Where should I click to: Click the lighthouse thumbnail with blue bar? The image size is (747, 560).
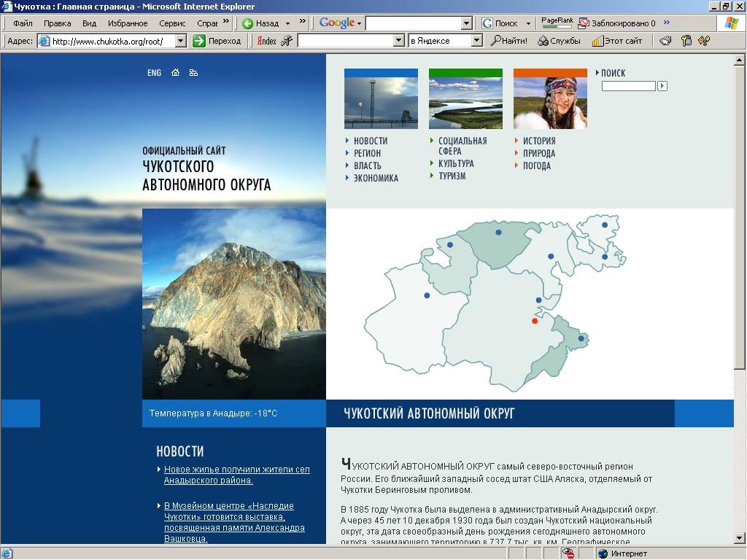click(x=381, y=98)
